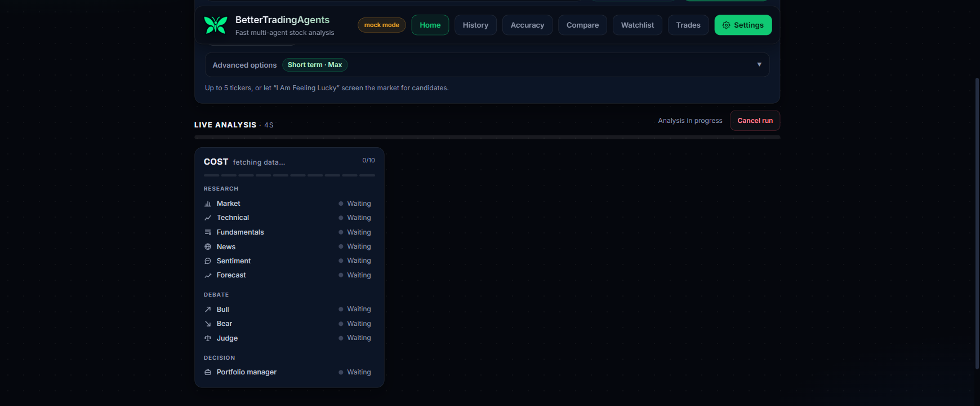The width and height of the screenshot is (980, 406).
Task: Click the Technical line chart icon
Action: pos(208,218)
